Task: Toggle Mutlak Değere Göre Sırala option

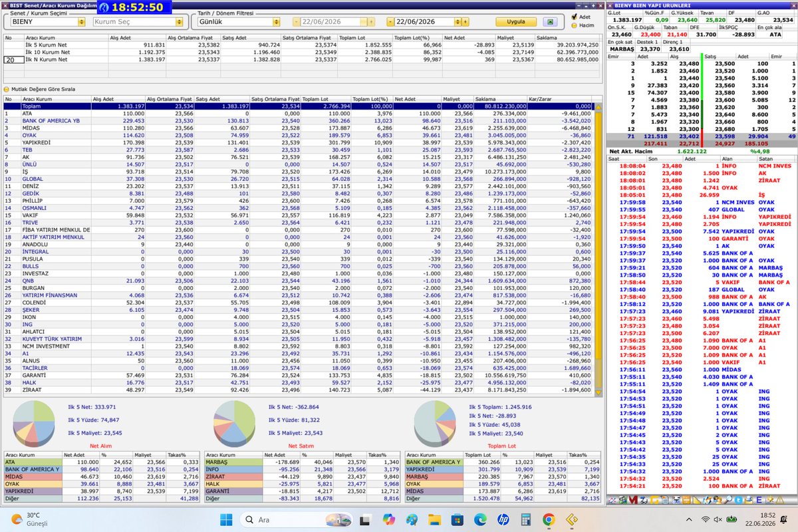Action: [x=7, y=89]
